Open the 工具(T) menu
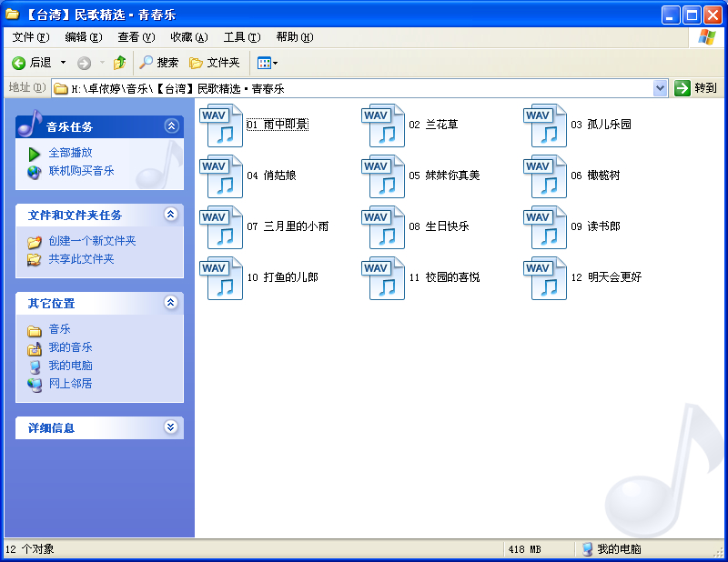This screenshot has height=562, width=728. pos(242,37)
